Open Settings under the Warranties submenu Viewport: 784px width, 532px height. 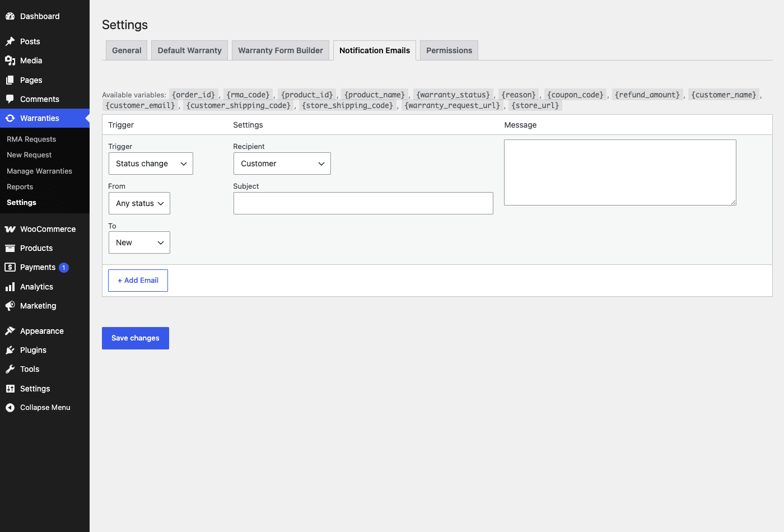coord(21,202)
